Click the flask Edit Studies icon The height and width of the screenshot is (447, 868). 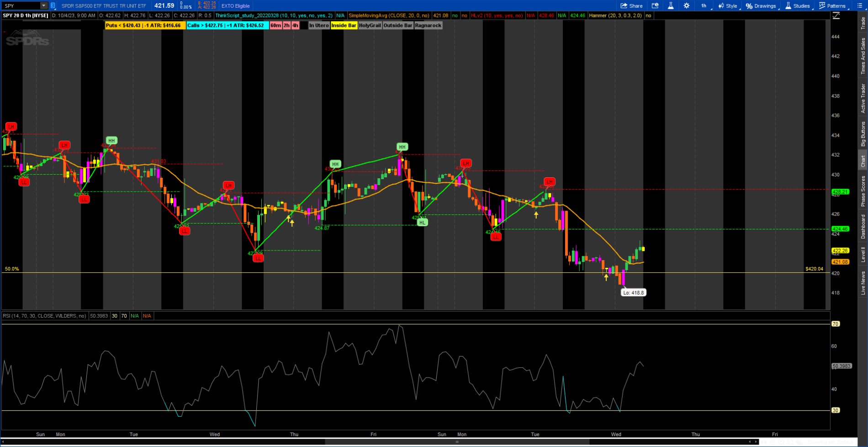point(670,6)
